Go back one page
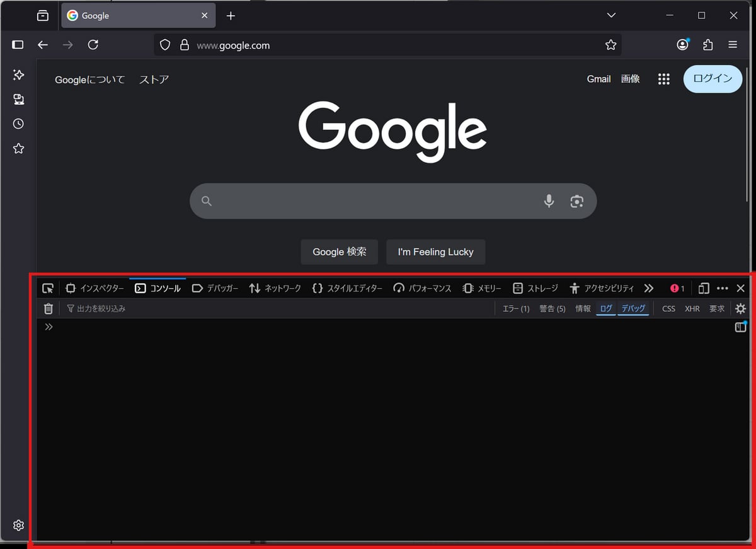Viewport: 756px width, 549px height. [x=43, y=45]
